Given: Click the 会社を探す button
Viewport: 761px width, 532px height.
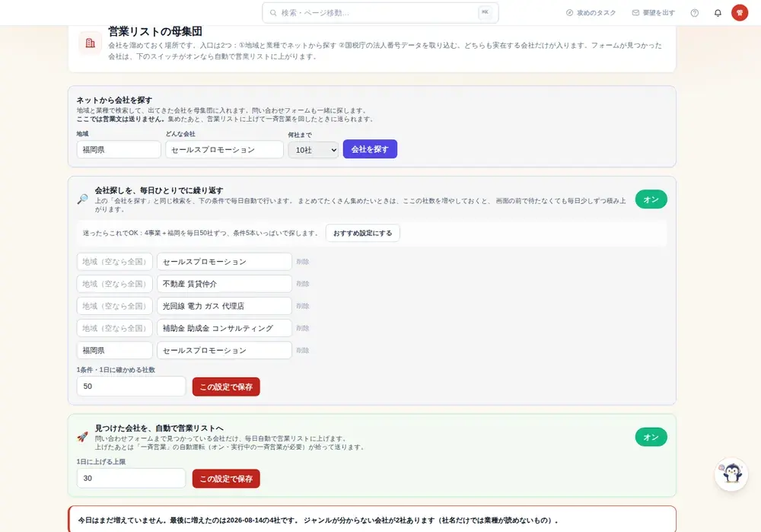Looking at the screenshot, I should (x=370, y=149).
